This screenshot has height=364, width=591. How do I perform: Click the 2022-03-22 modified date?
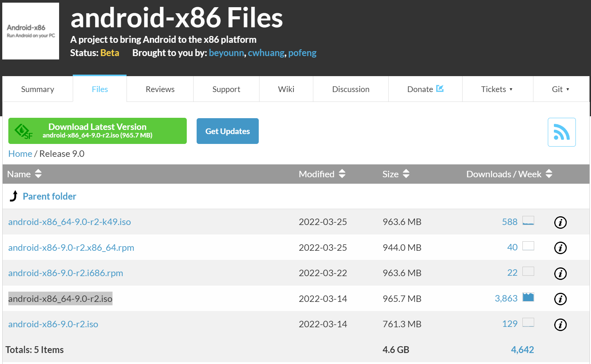coord(323,273)
